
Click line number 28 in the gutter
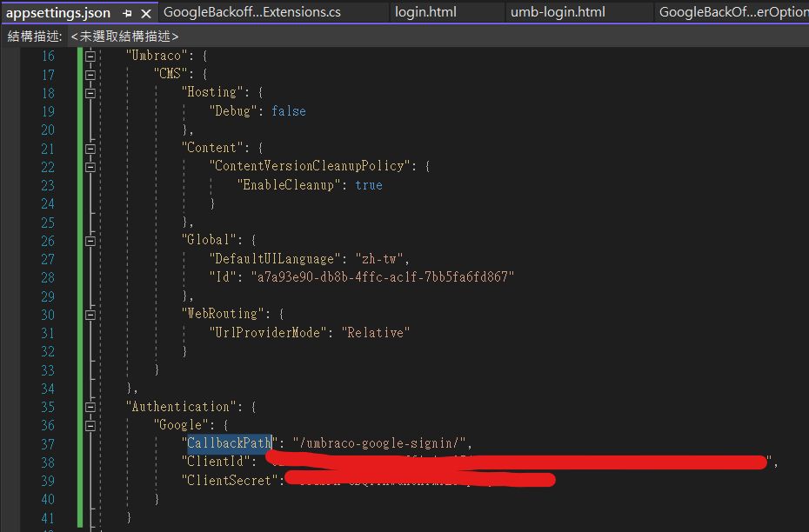click(48, 277)
